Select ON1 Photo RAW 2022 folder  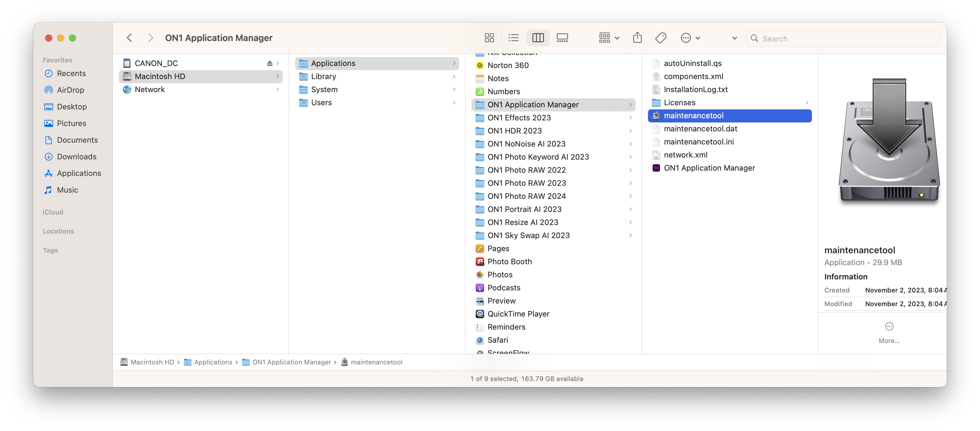pyautogui.click(x=554, y=170)
